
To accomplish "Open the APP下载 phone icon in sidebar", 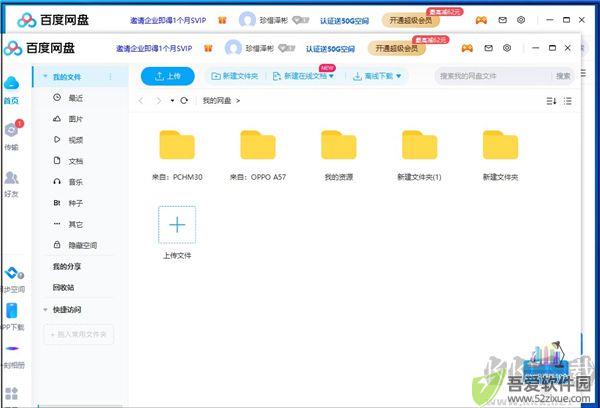I will click(x=12, y=310).
